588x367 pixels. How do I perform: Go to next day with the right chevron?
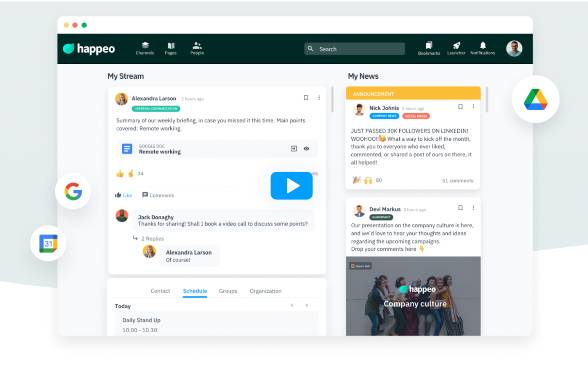[307, 305]
